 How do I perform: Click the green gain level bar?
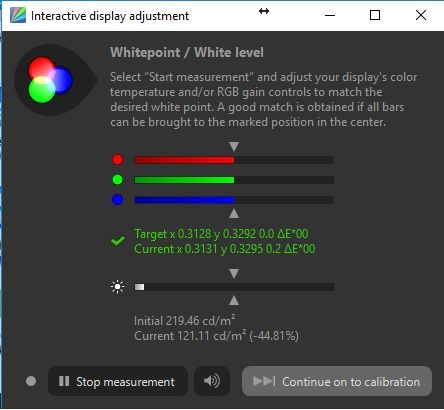coord(234,180)
